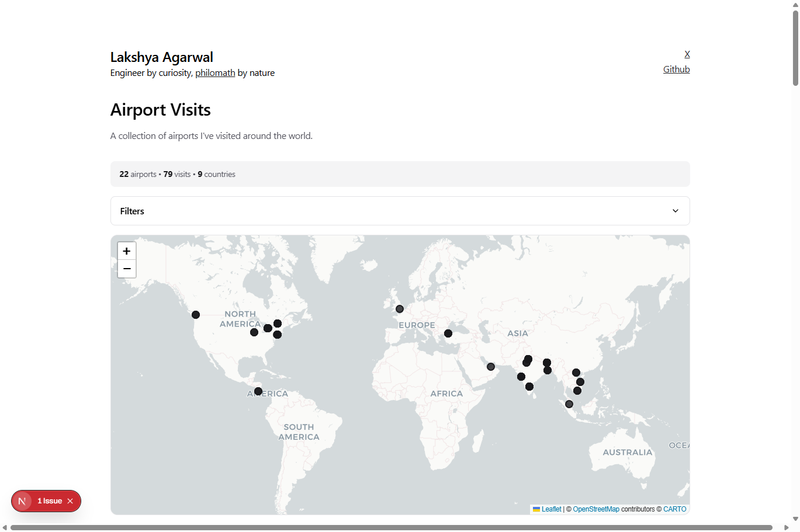800x532 pixels.
Task: Select the southernmost airport marker in Southeast Asia
Action: coord(569,404)
